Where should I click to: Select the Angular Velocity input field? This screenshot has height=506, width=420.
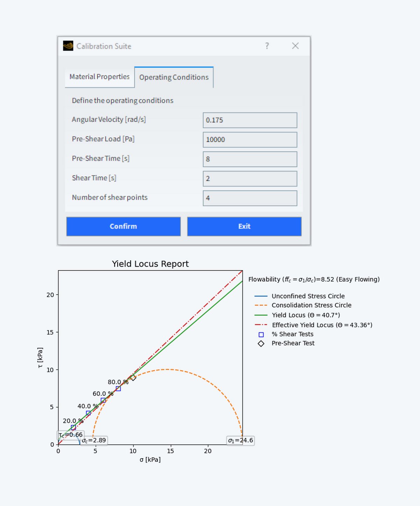coord(250,120)
